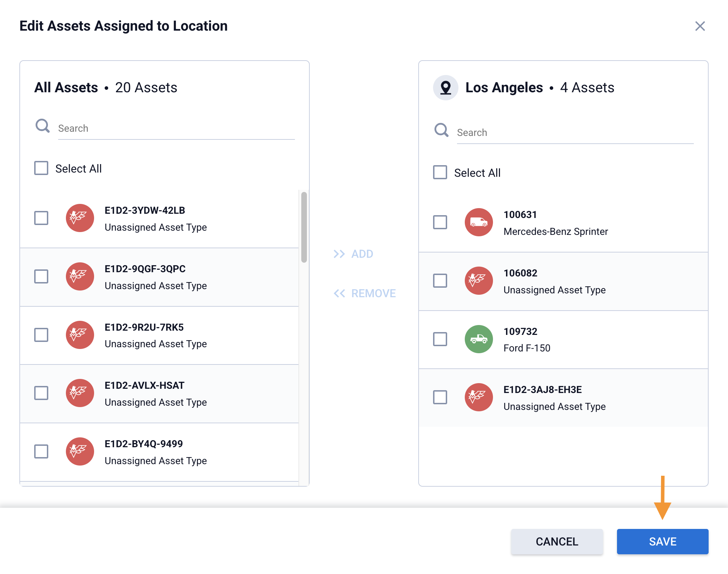This screenshot has width=728, height=574.
Task: Select the Ford F-150 asset checkbox
Action: (440, 339)
